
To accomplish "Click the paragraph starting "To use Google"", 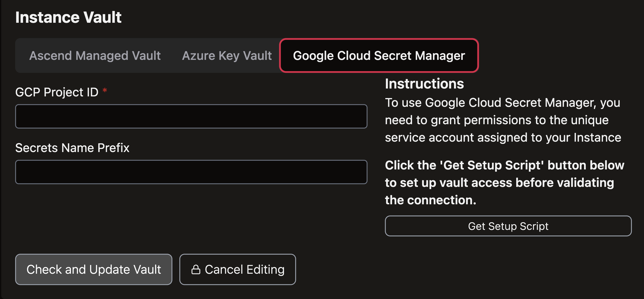I will 503,120.
